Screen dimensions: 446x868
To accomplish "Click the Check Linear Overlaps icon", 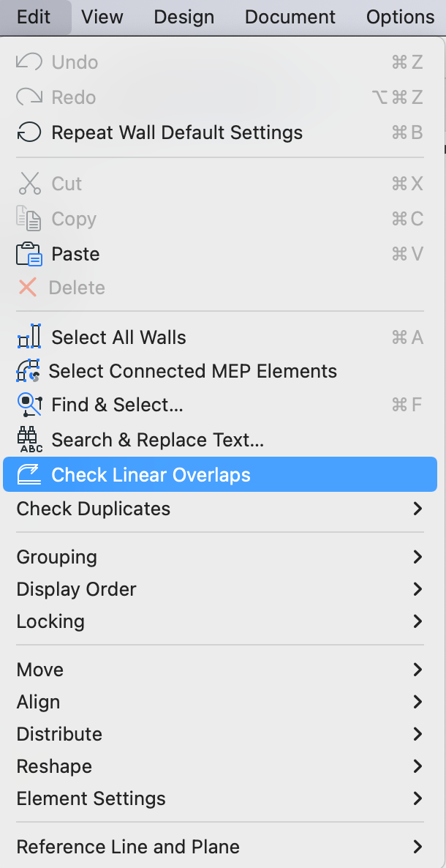I will [29, 474].
